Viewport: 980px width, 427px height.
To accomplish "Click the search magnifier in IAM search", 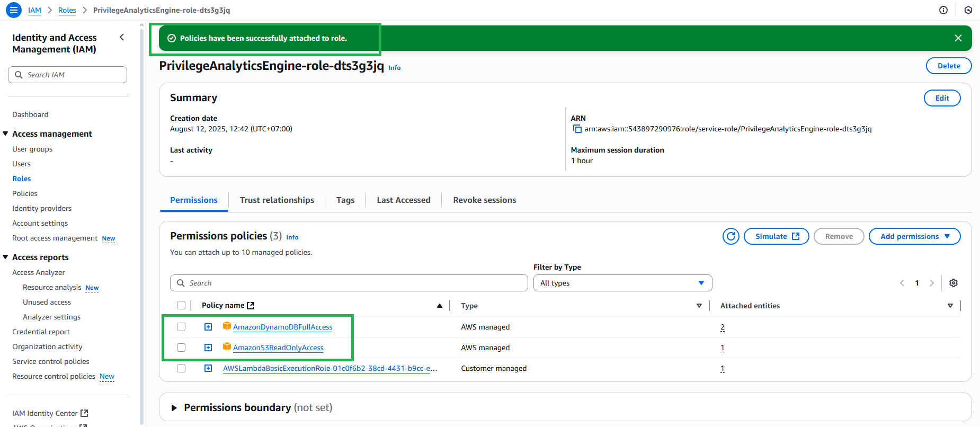I will (x=19, y=75).
